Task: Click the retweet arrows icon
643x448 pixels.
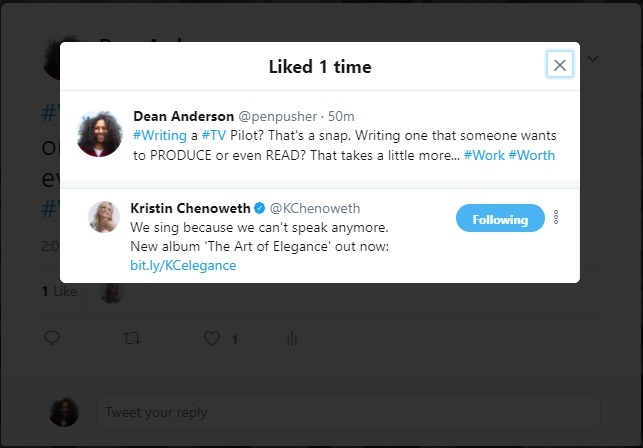Action: coord(132,338)
